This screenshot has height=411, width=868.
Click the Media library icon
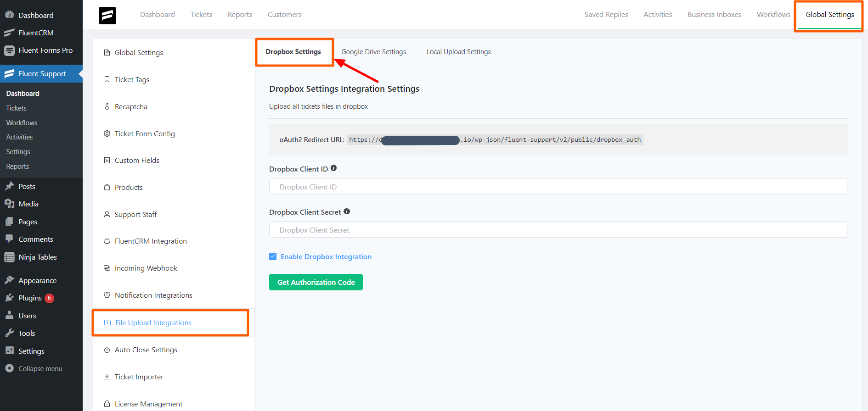pyautogui.click(x=9, y=204)
